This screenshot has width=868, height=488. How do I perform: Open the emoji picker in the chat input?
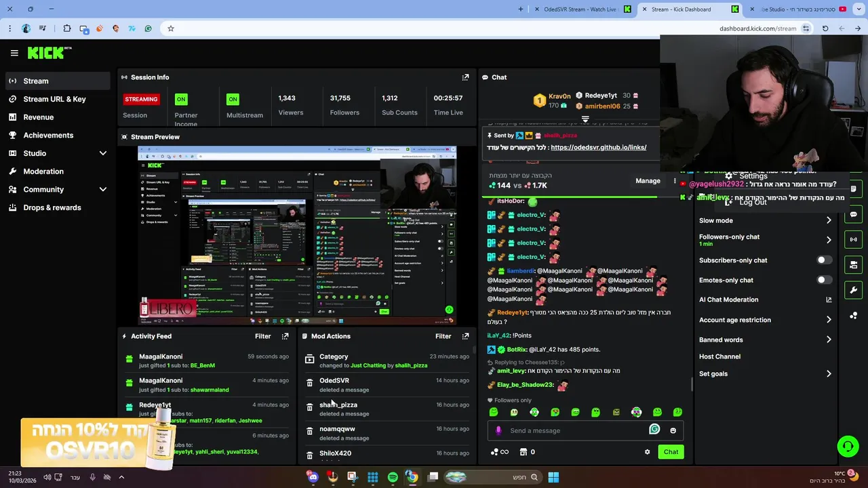coord(673,430)
